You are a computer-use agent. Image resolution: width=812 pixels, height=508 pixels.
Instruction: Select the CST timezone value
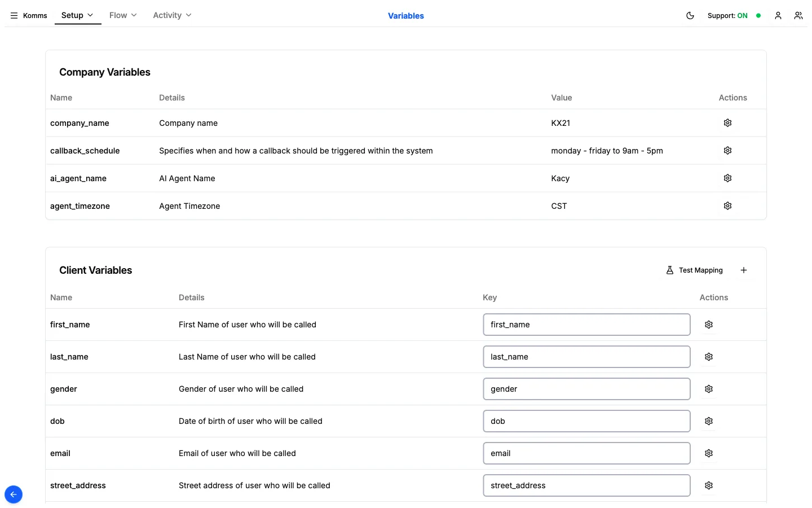click(559, 206)
